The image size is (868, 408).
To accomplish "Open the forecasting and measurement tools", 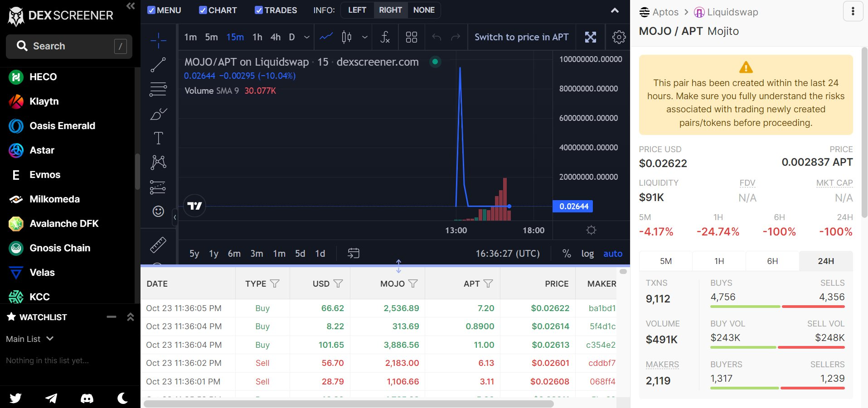I will click(158, 187).
